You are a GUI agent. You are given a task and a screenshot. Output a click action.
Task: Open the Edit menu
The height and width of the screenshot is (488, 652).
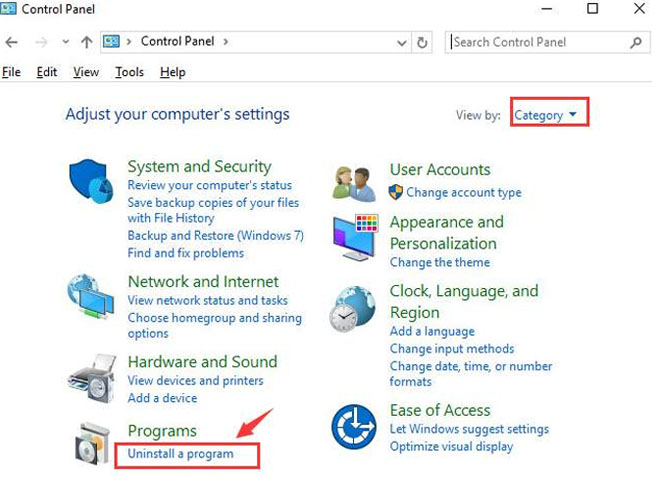[x=47, y=72]
